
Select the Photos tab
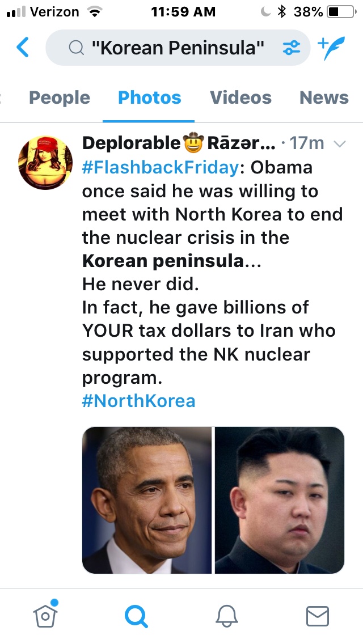pyautogui.click(x=149, y=98)
